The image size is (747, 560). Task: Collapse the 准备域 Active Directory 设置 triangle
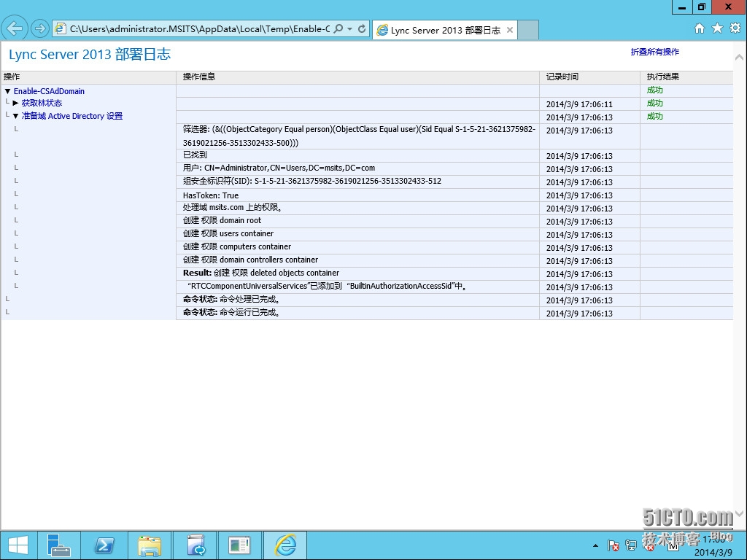tap(16, 116)
